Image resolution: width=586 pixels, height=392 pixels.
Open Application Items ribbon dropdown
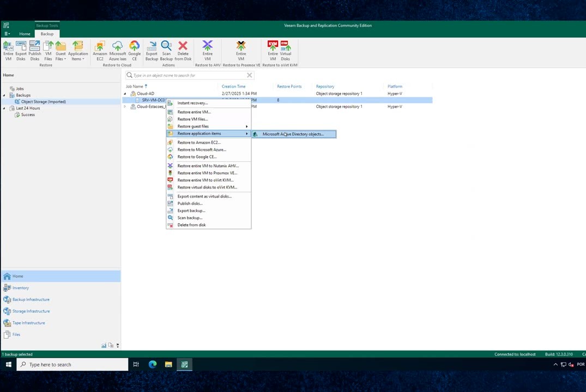(x=78, y=51)
